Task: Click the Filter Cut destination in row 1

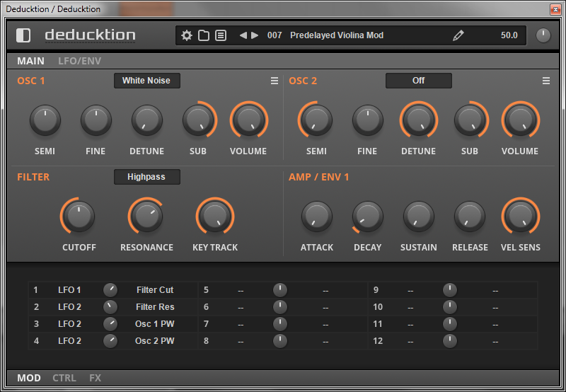Action: (155, 290)
